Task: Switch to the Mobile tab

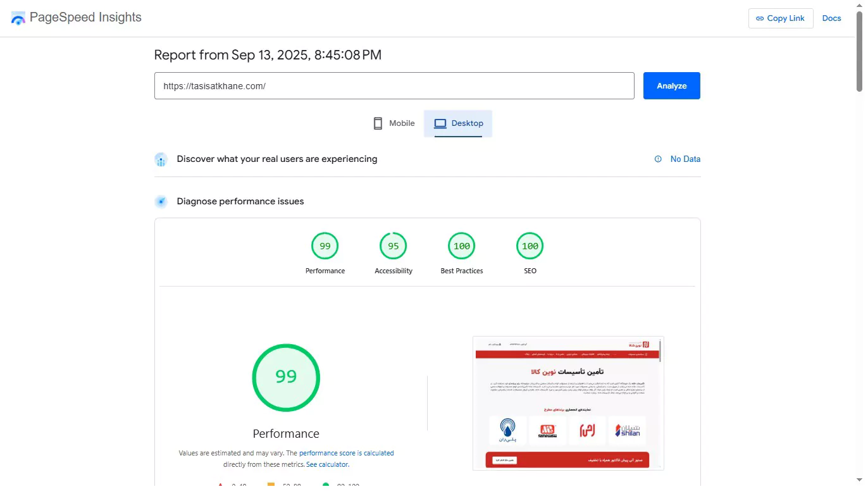Action: point(394,123)
